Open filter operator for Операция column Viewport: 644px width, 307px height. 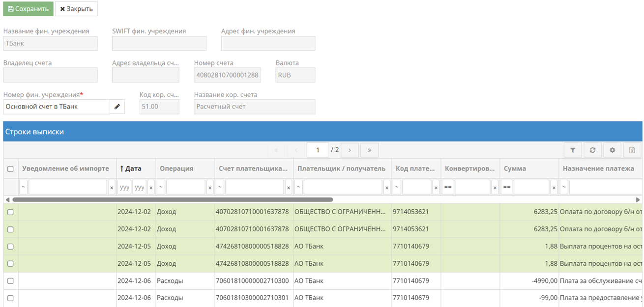pos(161,187)
